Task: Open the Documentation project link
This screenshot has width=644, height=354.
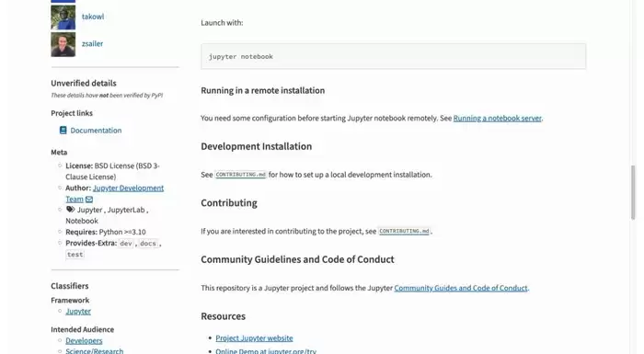Action: point(96,131)
